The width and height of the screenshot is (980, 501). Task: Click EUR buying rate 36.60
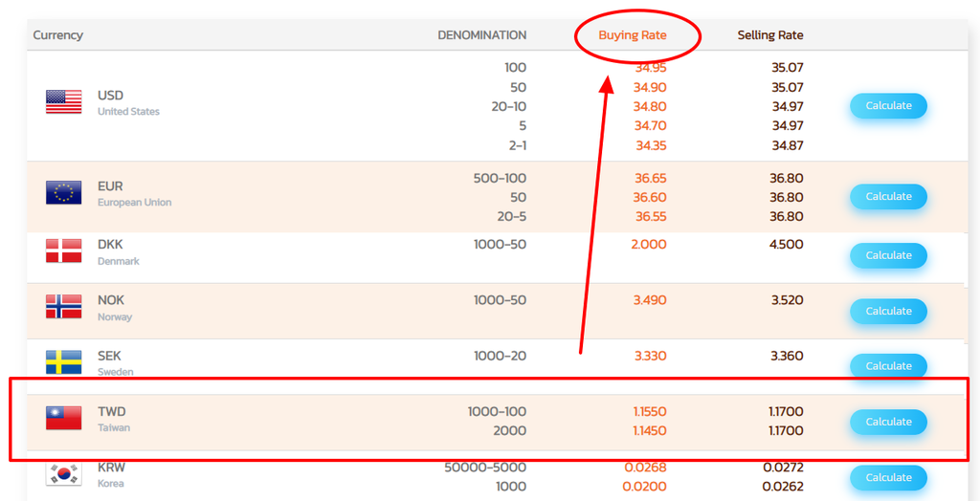click(651, 197)
